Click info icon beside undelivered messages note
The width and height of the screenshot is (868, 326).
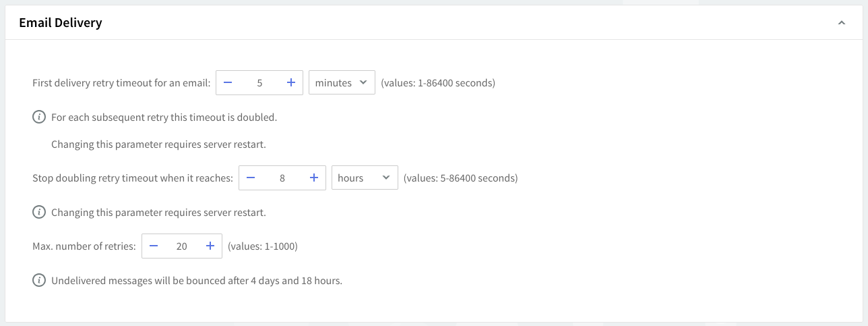click(39, 281)
